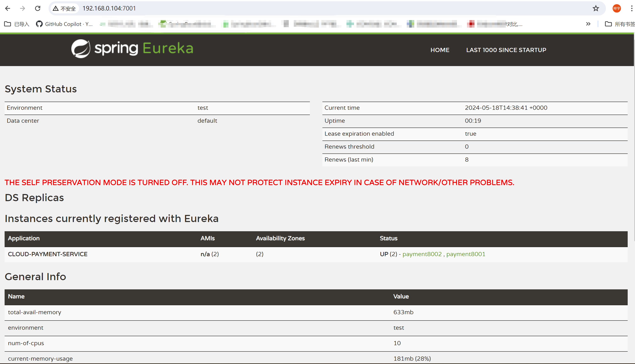Click the General Info heading
Viewport: 635px width, 364px height.
tap(35, 277)
